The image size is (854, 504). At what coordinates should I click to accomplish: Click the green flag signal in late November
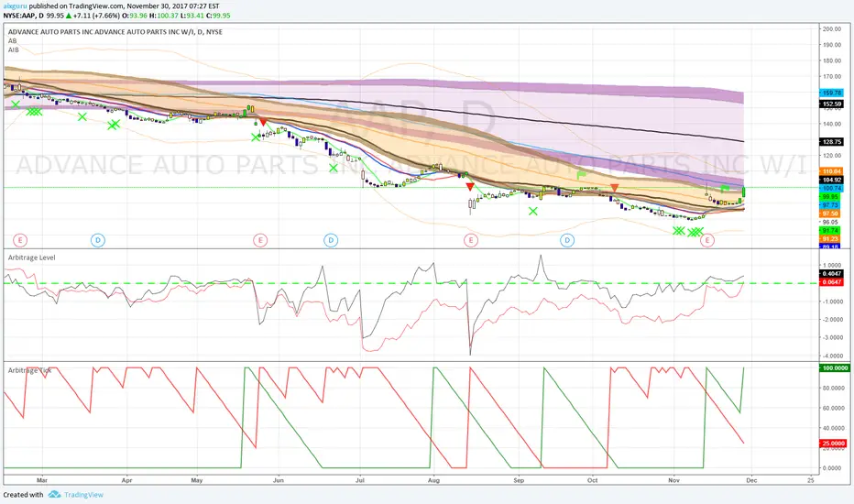point(725,189)
